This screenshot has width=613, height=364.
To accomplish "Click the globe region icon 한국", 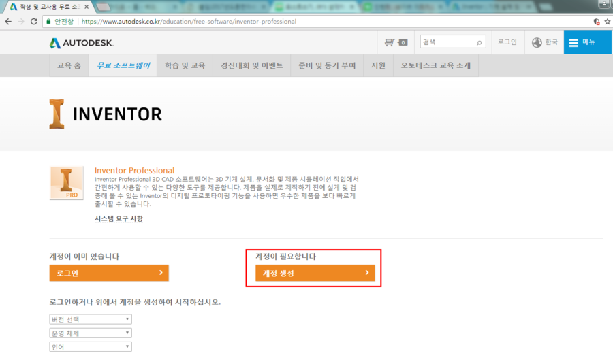I will 545,42.
